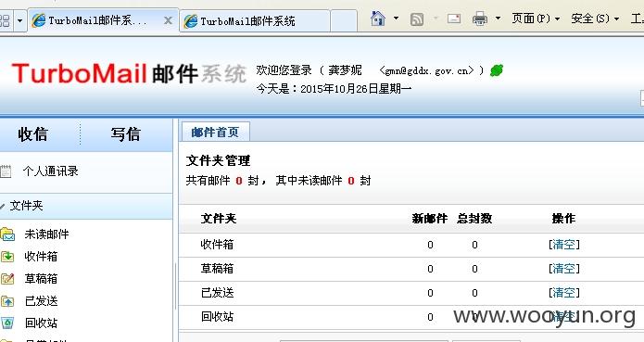This screenshot has width=644, height=342.
Task: Switch to second TurboMail邮件系统 browser tab
Action: pyautogui.click(x=255, y=21)
